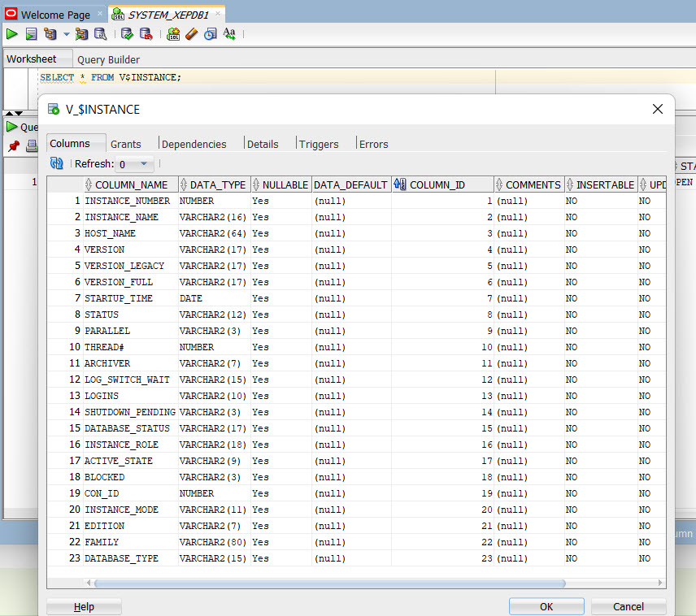Click the Run Script toolbar icon

click(31, 34)
